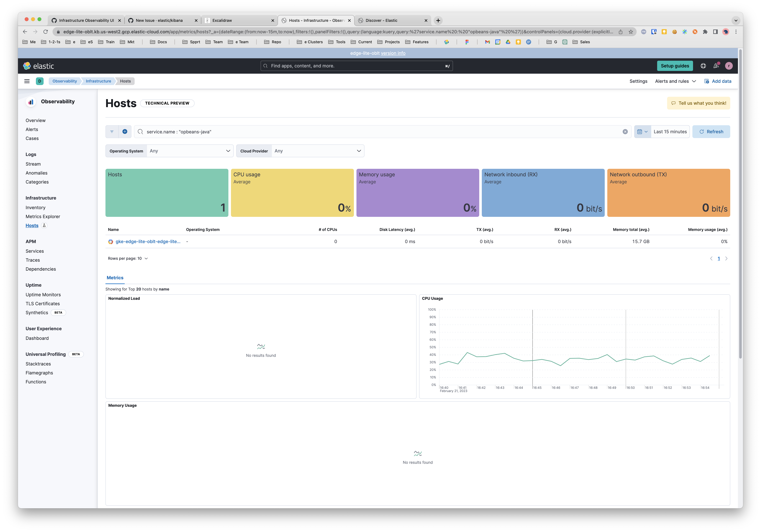Switch to the Metrics tab
The image size is (761, 532).
click(115, 278)
